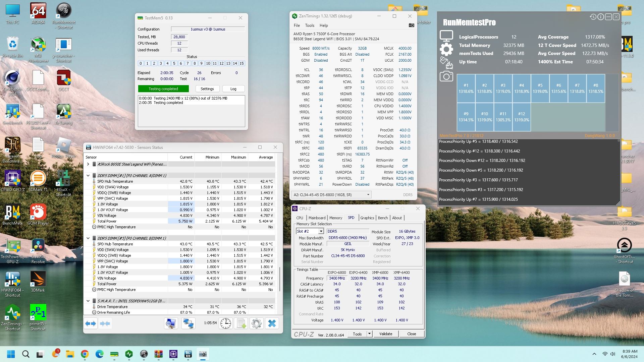Open Chrome from the taskbar
The image size is (644, 362).
[85, 354]
